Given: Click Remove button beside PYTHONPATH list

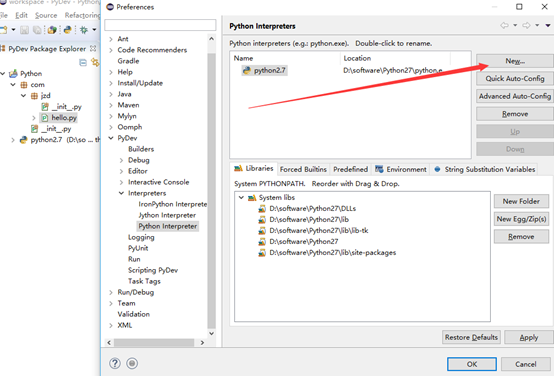Looking at the screenshot, I should [x=521, y=236].
